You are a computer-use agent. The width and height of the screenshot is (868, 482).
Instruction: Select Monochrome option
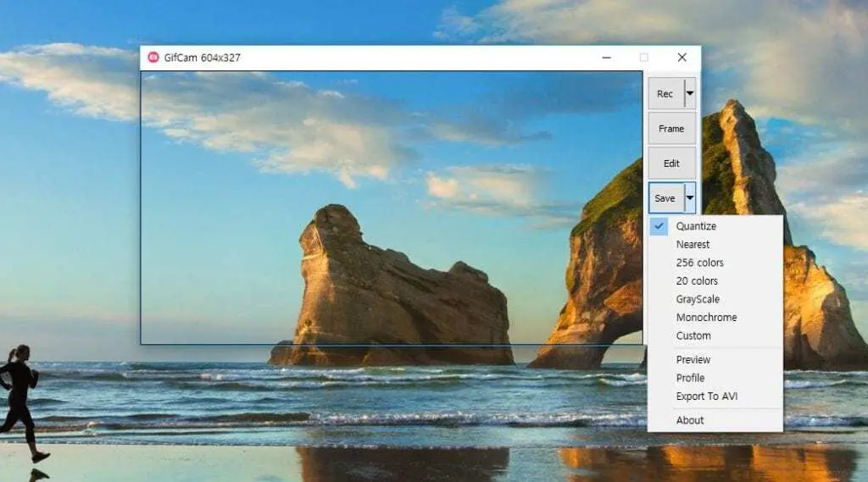(x=715, y=317)
